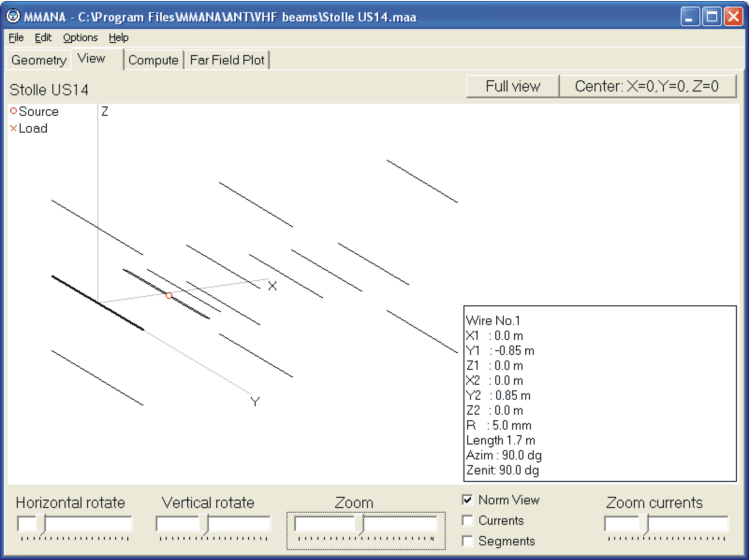Click the 'Y2 : 0.85 m' value
This screenshot has width=750, height=560.
tap(498, 395)
